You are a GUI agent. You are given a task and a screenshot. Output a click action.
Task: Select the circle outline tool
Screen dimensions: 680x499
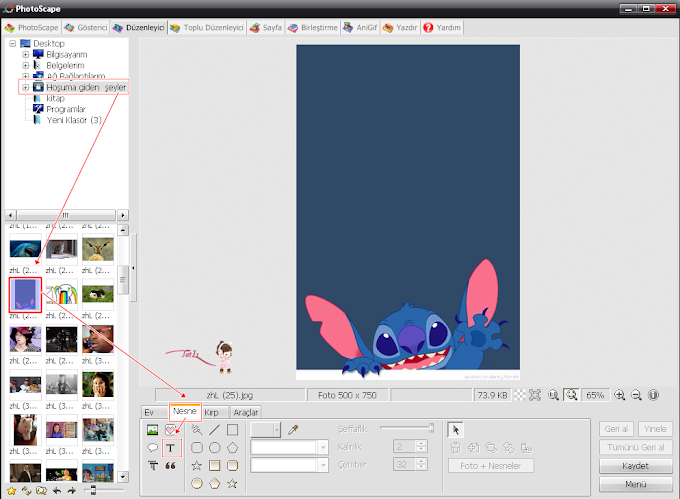pos(214,447)
